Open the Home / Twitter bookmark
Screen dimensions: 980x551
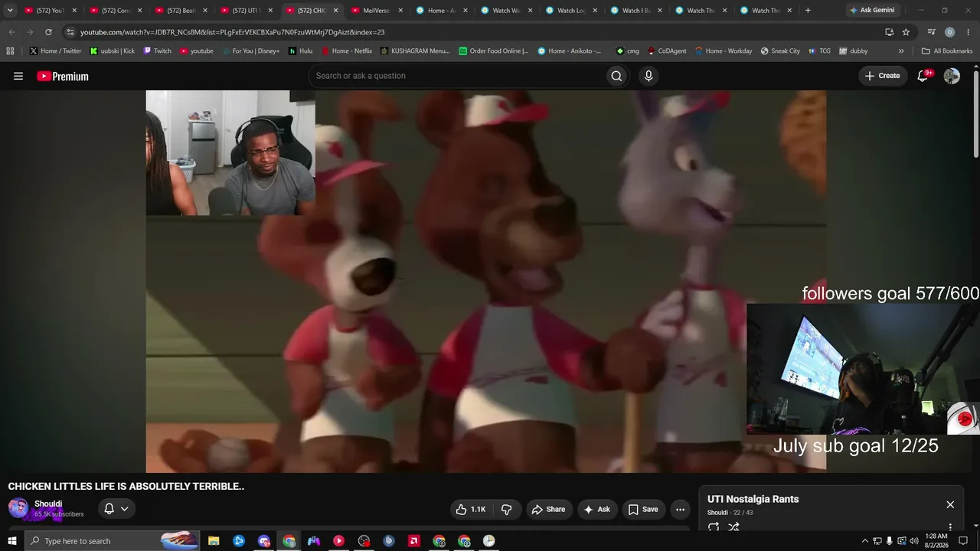point(55,51)
